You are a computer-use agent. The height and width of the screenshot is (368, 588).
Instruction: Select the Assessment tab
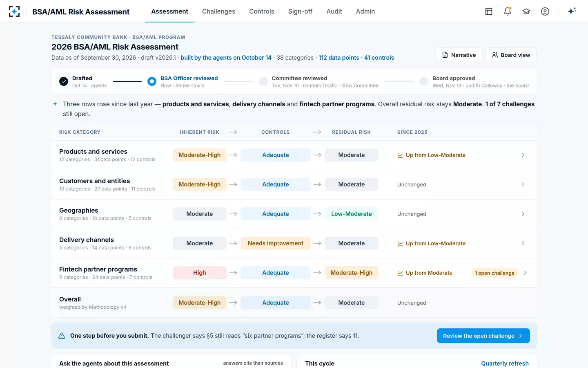(169, 11)
